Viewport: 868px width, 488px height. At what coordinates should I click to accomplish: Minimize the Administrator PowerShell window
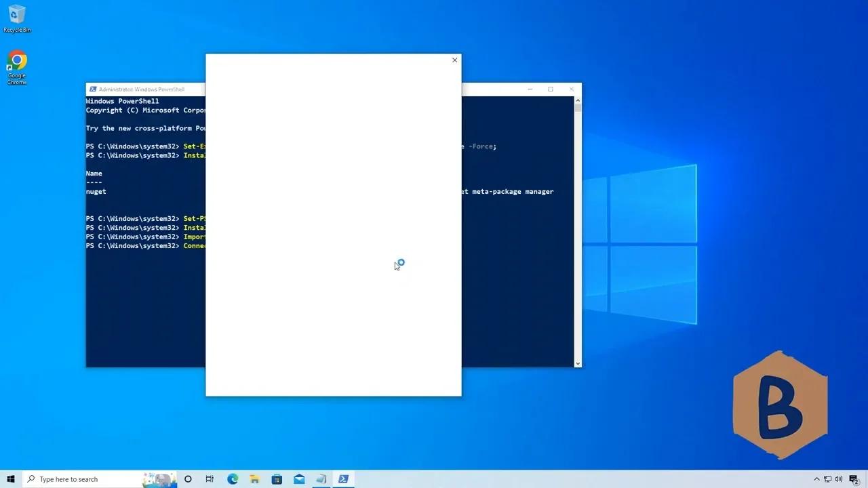point(530,89)
